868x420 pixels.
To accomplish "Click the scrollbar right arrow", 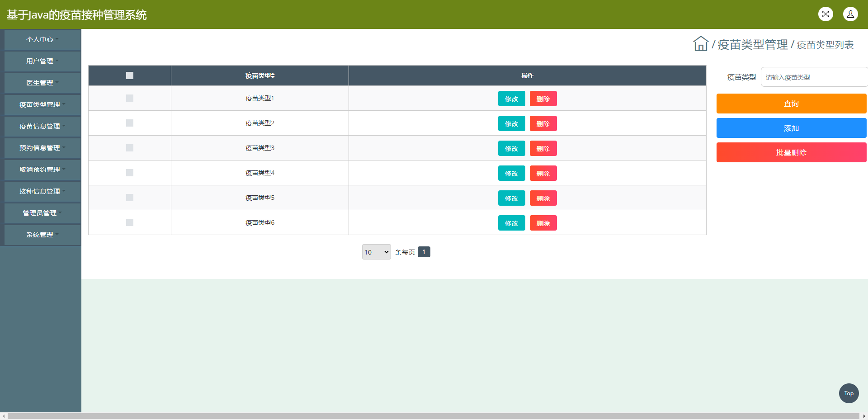I will 864,416.
